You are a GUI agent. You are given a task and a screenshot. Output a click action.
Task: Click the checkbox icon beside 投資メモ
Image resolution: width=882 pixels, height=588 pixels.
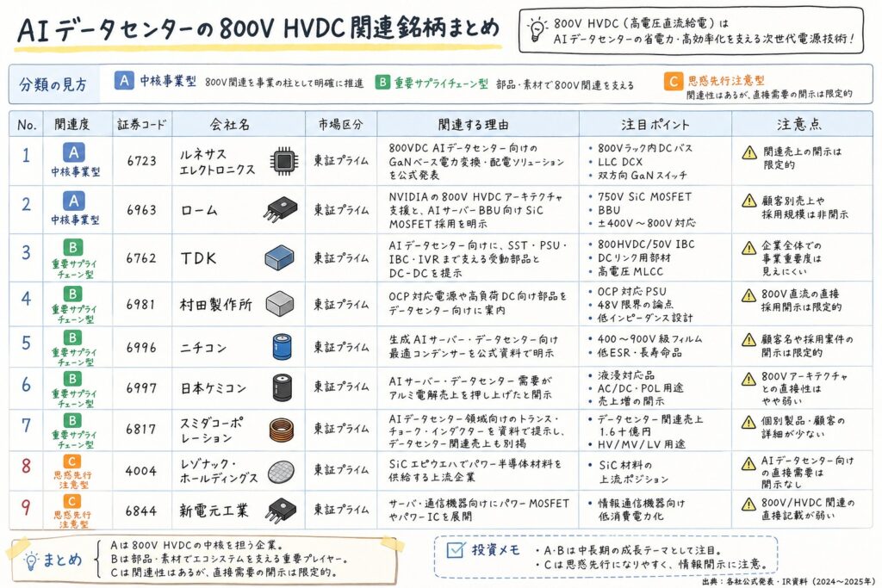[x=455, y=550]
